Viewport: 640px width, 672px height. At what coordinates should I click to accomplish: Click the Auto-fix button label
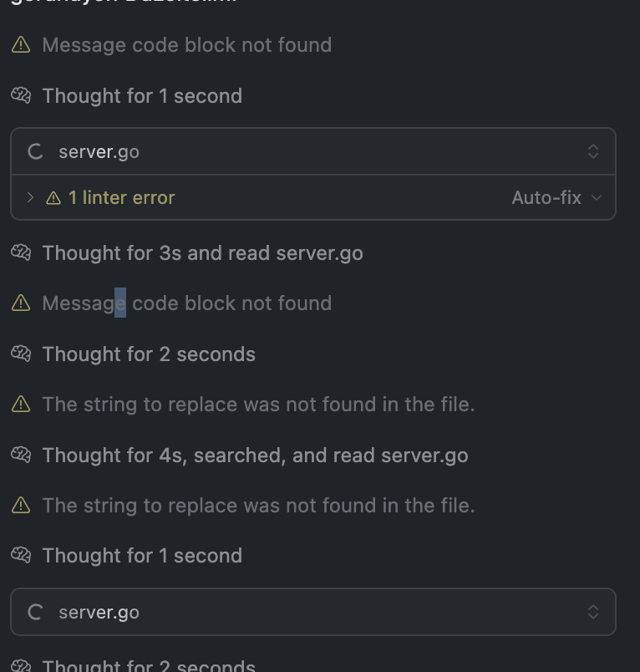[546, 198]
